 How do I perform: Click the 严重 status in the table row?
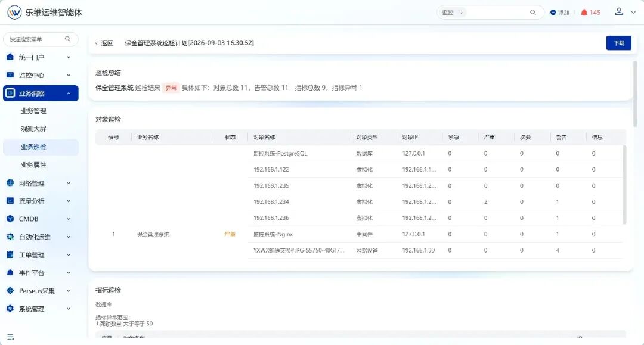pyautogui.click(x=230, y=234)
